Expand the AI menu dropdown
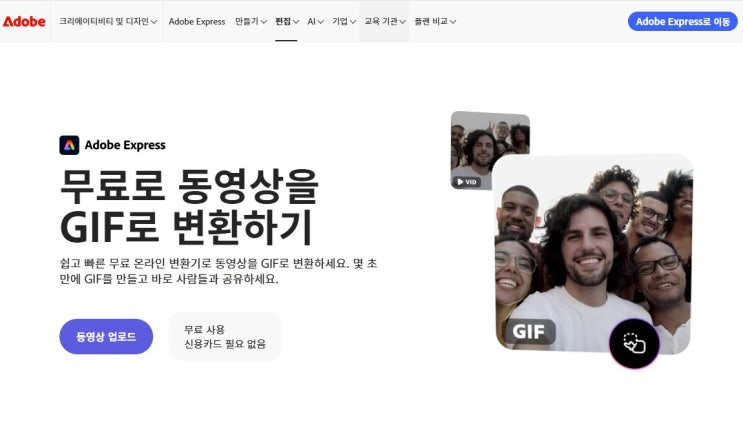The height and width of the screenshot is (435, 743). pyautogui.click(x=316, y=21)
